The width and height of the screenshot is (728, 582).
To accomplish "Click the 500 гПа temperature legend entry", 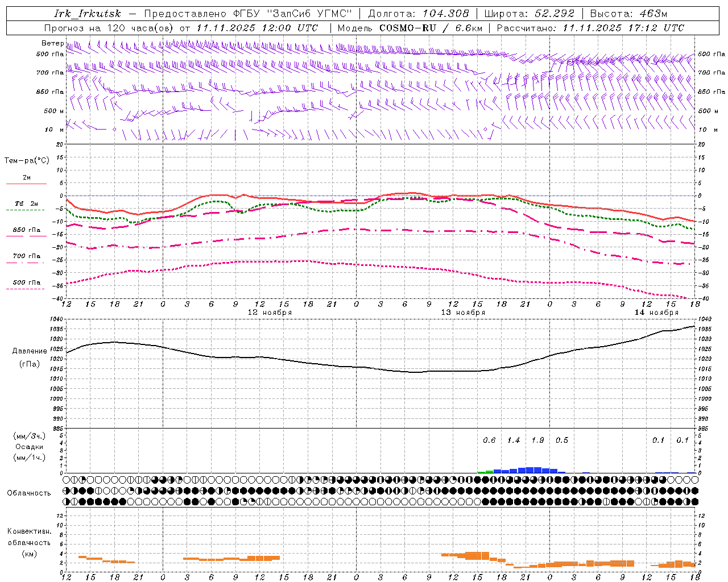I will (27, 282).
